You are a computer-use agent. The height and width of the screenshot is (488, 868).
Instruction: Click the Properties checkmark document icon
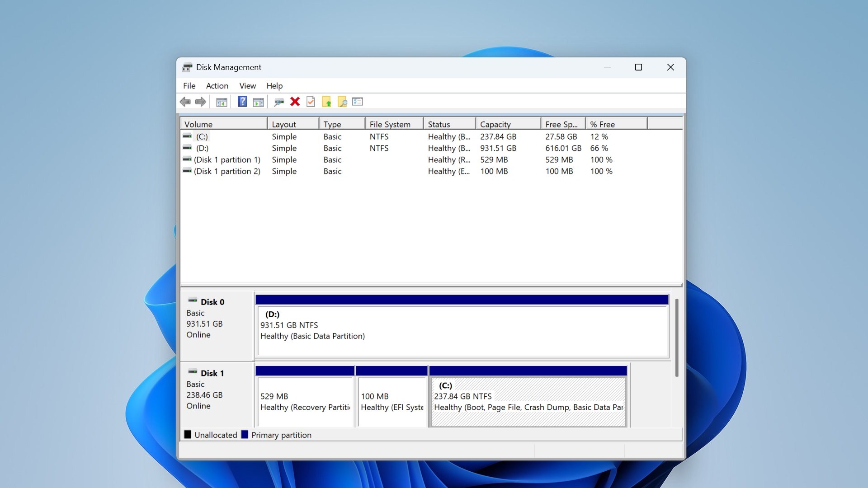311,102
